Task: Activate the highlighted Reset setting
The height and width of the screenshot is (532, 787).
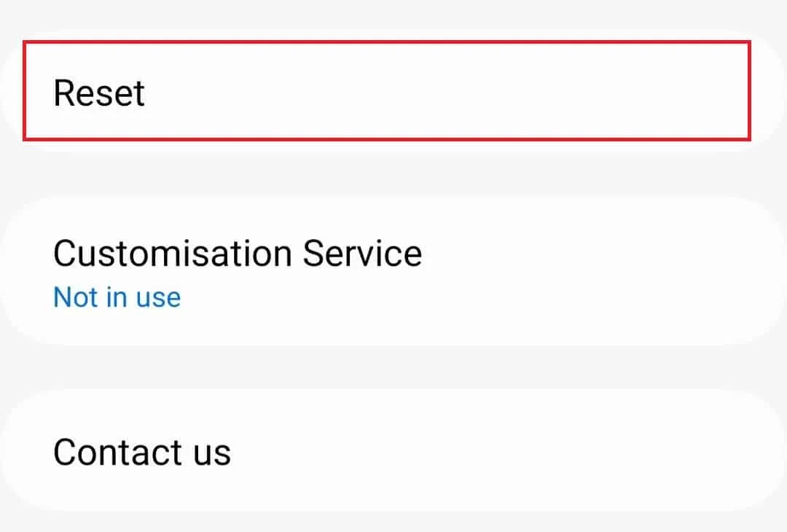Action: 387,91
